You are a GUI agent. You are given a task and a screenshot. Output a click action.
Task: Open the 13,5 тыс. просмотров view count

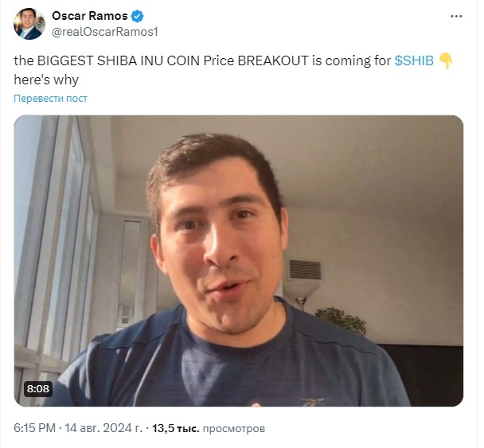(209, 428)
